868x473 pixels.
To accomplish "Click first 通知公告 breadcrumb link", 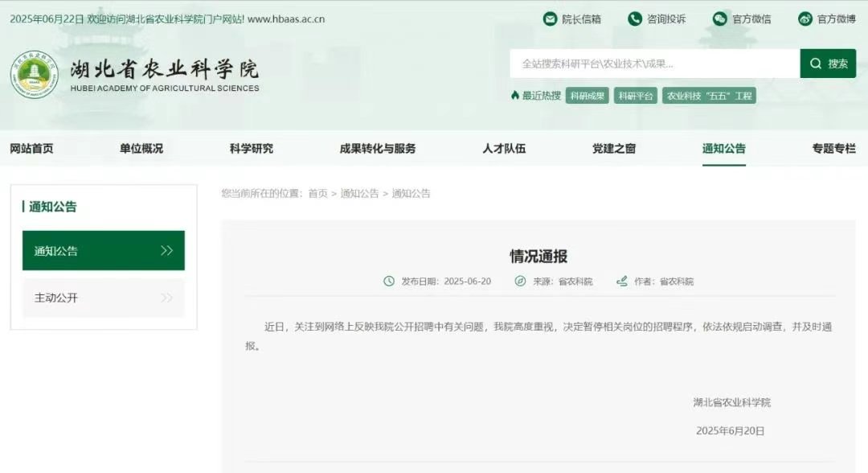I will click(x=359, y=193).
